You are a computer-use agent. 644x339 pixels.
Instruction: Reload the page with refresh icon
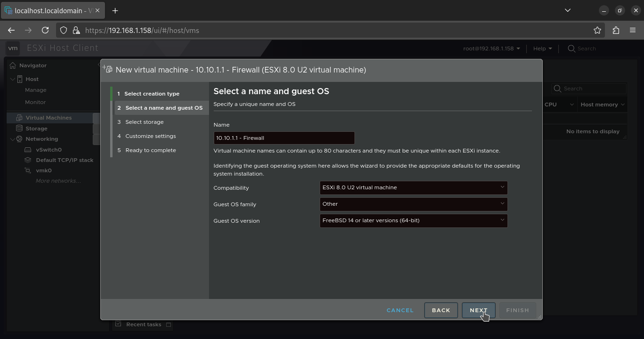coord(45,30)
